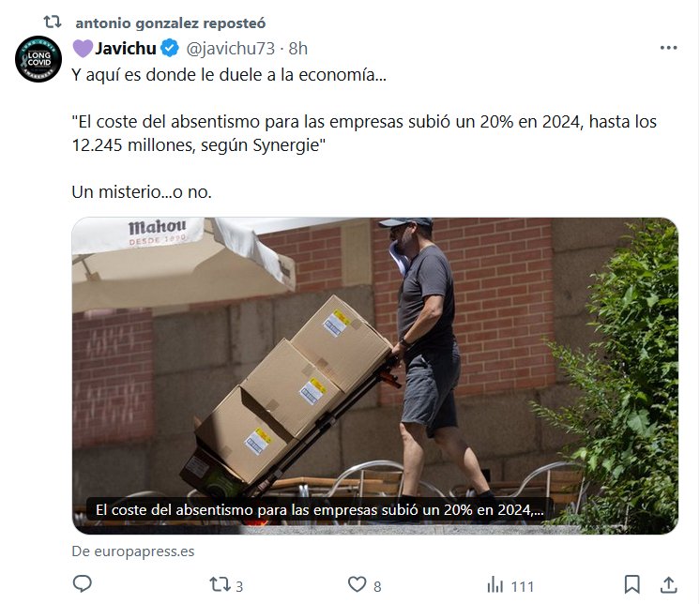Viewport: 700px width, 604px height.
Task: Click the blue verified badge
Action: [170, 48]
